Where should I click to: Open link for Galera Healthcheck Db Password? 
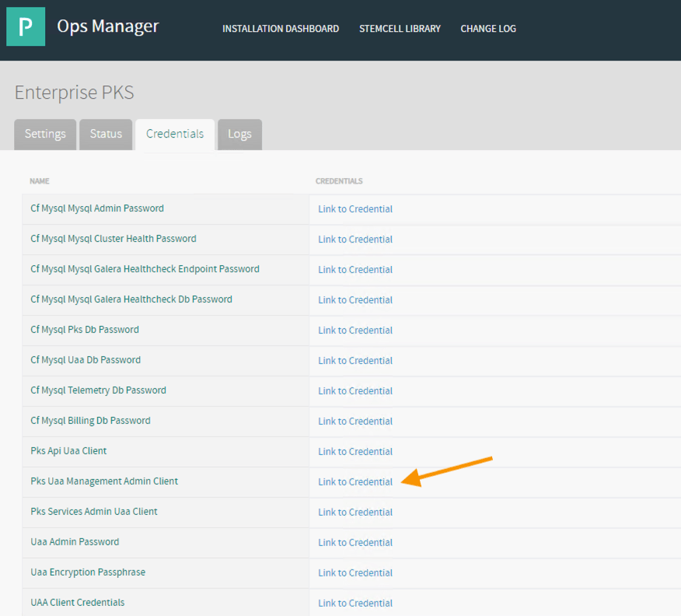[355, 300]
